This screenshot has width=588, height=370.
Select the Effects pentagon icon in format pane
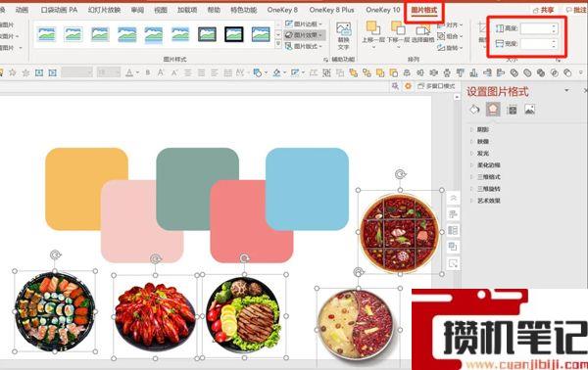(493, 110)
